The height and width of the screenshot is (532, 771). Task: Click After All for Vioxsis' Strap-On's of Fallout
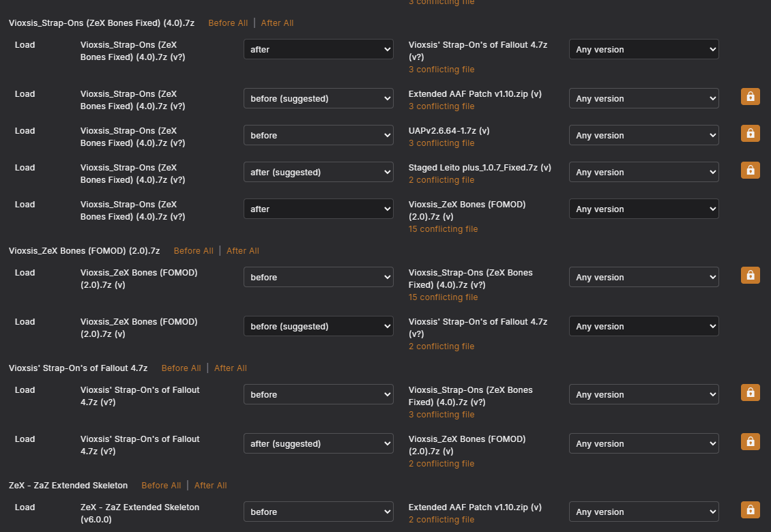tap(230, 368)
